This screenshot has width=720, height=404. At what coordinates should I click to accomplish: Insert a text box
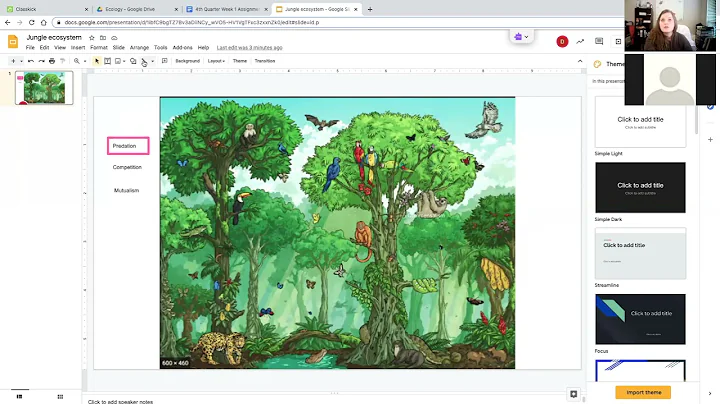point(107,61)
